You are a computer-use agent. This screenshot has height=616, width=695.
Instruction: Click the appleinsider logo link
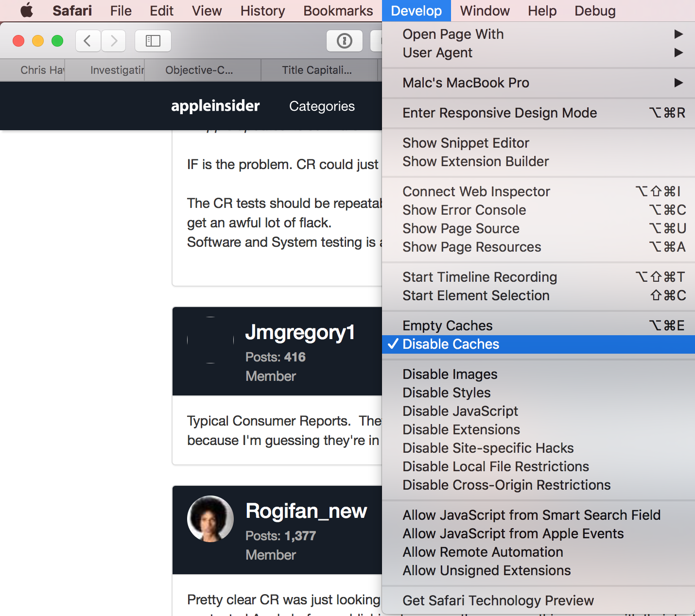(215, 106)
